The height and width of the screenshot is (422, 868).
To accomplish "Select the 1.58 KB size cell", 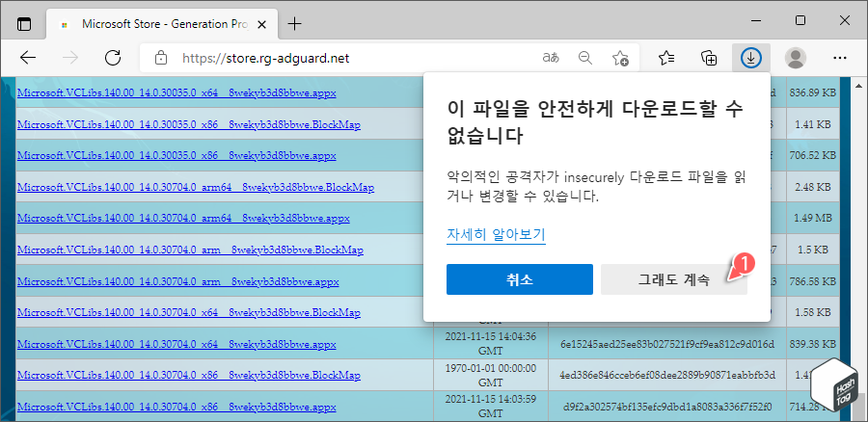I will click(x=813, y=313).
